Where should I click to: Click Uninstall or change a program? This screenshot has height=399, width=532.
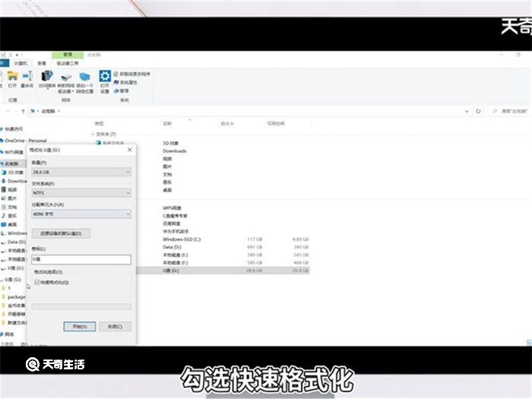point(132,74)
